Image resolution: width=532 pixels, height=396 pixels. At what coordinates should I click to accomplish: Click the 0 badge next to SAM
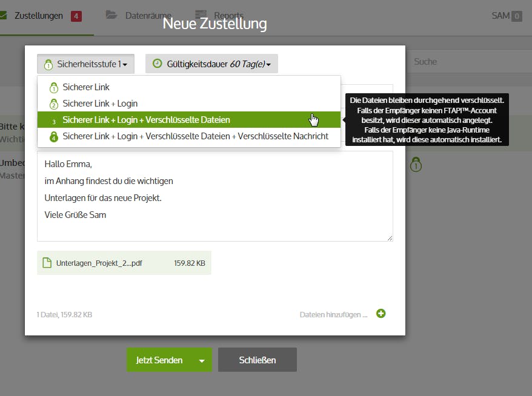[517, 16]
